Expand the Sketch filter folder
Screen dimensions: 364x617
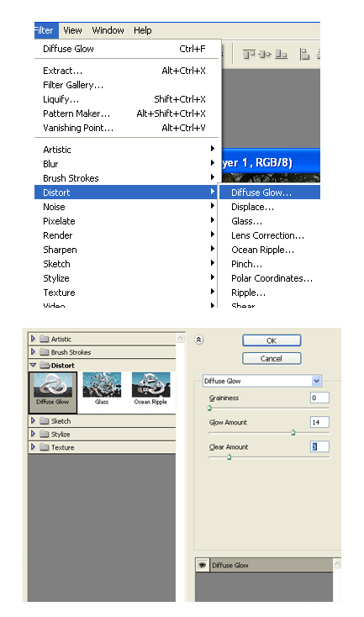pos(33,420)
